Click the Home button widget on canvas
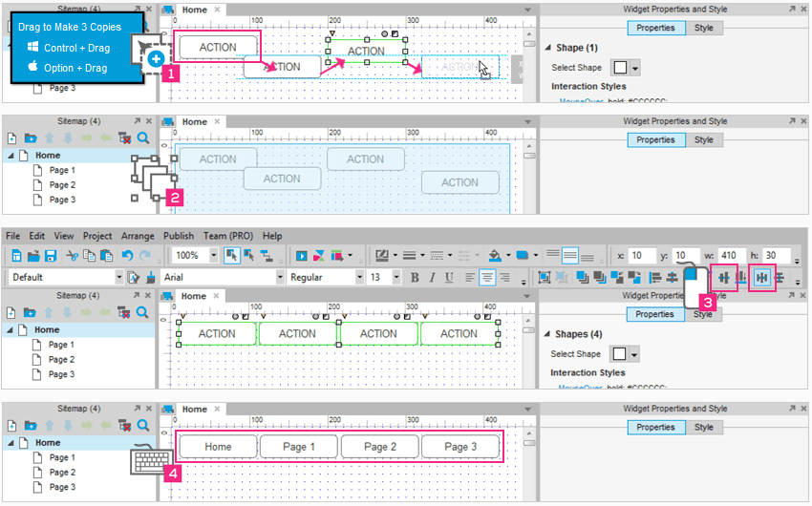The image size is (812, 506). 218,447
